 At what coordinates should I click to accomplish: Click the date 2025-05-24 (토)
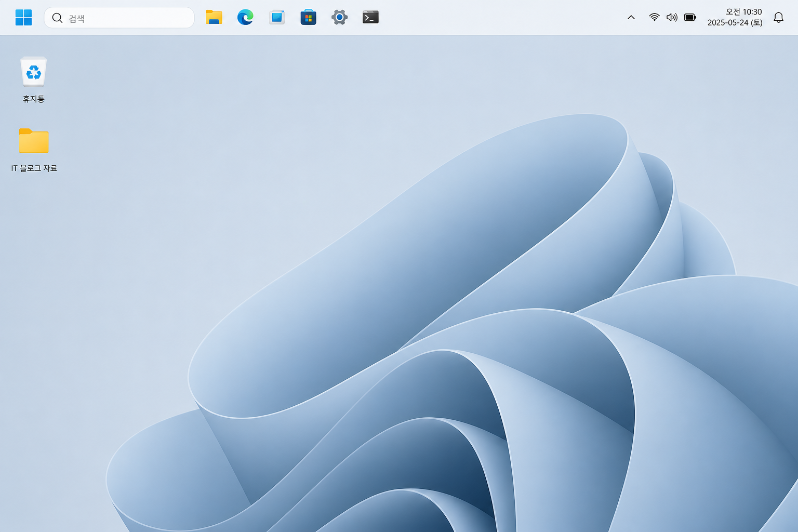(x=735, y=23)
